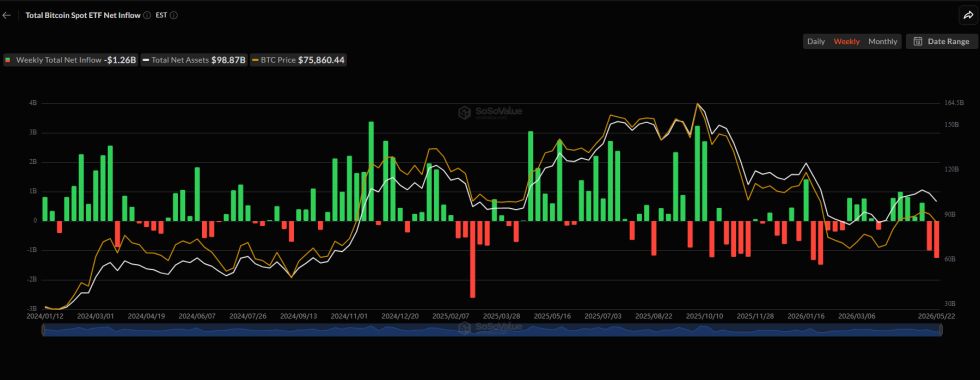
Task: Click the 30B right axis label
Action: [951, 303]
